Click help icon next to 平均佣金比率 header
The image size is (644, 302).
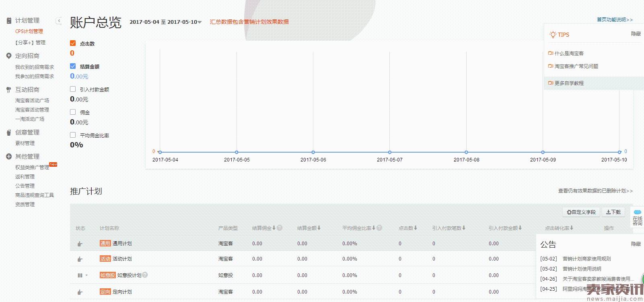tap(379, 228)
